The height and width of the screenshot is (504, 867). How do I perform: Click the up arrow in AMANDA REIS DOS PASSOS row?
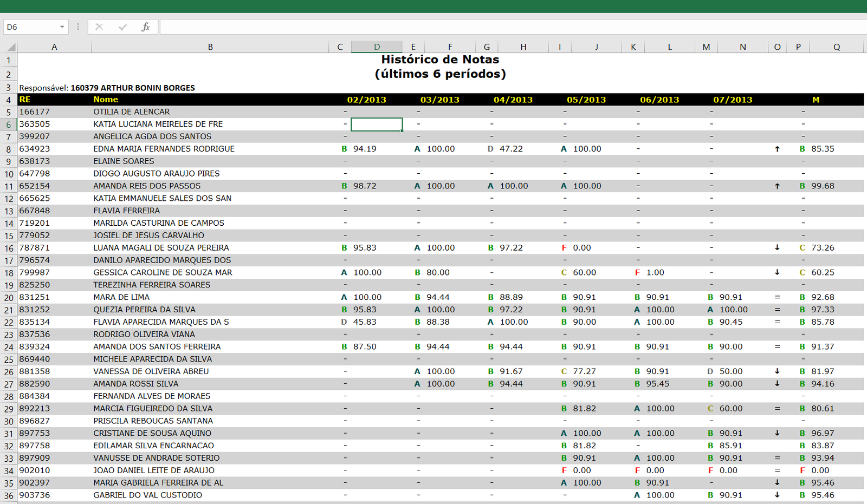777,186
